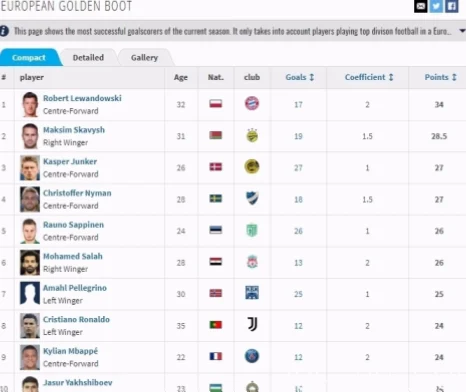Click Kasper Junker's goals value 27
Viewport: 466px width, 392px height.
coord(298,168)
